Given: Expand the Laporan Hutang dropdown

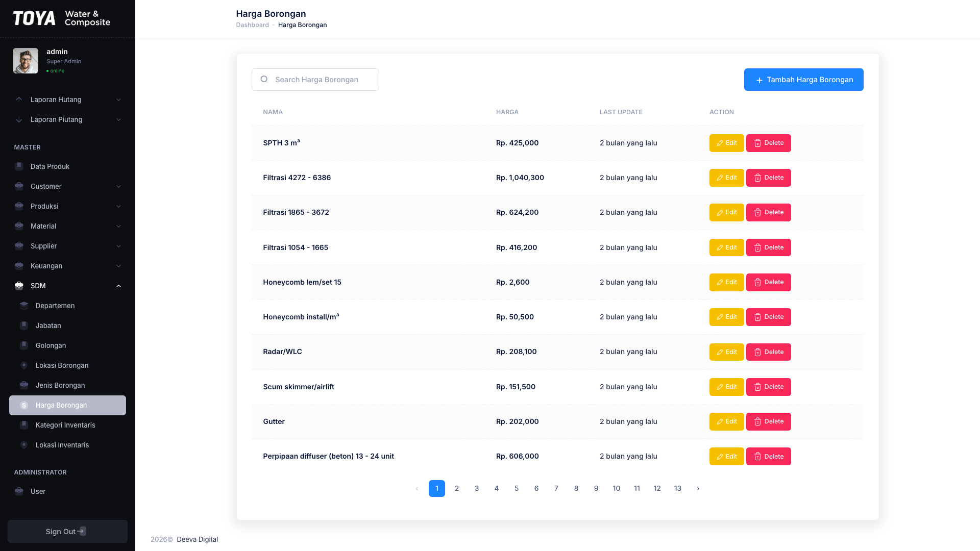Looking at the screenshot, I should pyautogui.click(x=118, y=99).
